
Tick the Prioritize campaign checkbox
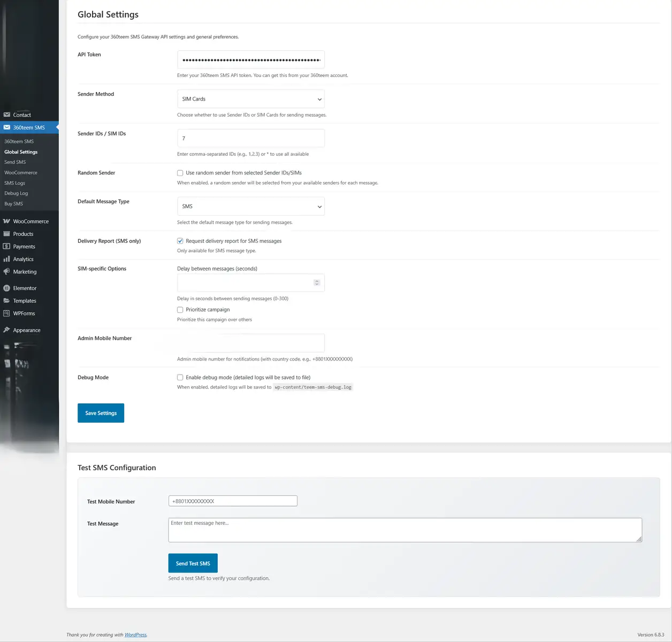click(x=180, y=310)
